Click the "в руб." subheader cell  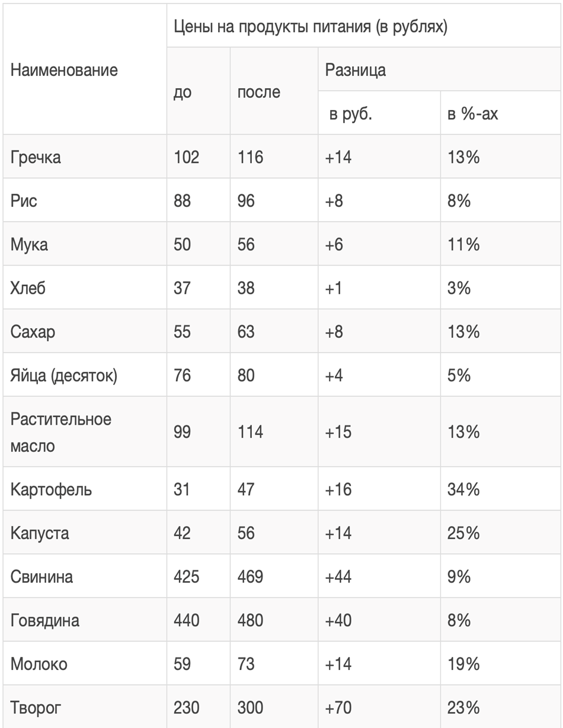351,114
